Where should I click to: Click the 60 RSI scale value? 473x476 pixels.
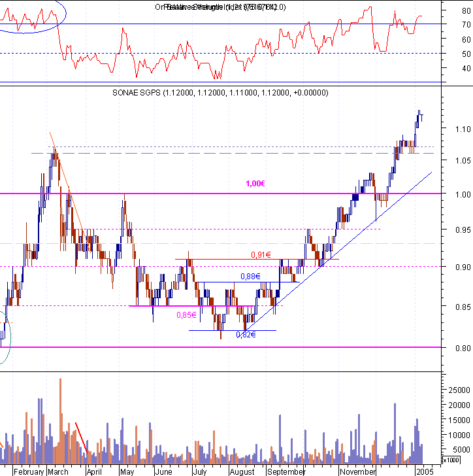click(x=466, y=39)
